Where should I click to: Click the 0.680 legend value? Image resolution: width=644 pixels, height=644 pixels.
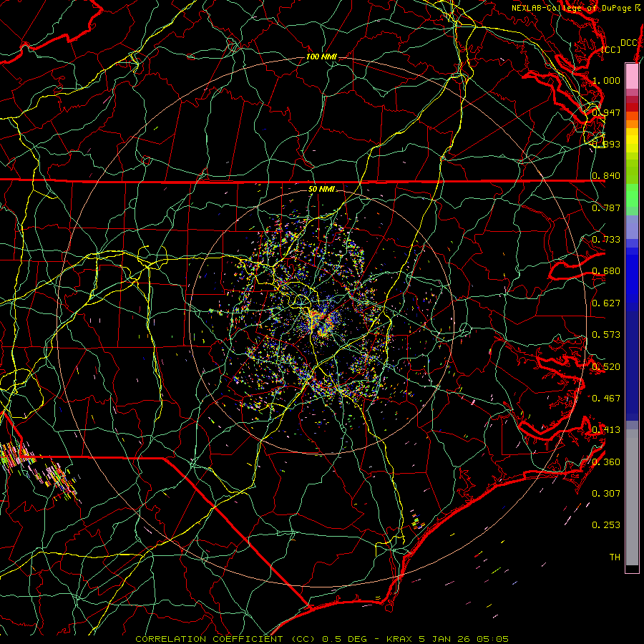(x=606, y=271)
